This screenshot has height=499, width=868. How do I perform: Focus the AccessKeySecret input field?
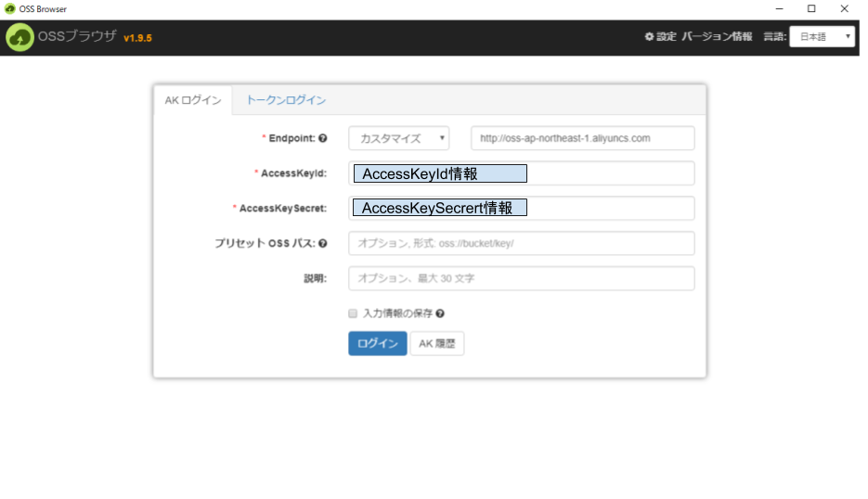tap(522, 208)
